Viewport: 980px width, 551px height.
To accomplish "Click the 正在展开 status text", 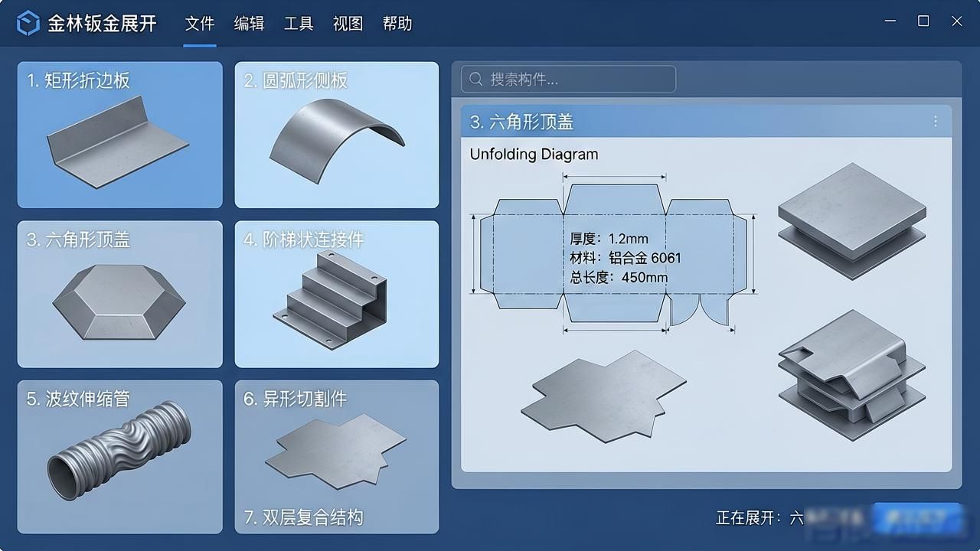I will tap(759, 518).
